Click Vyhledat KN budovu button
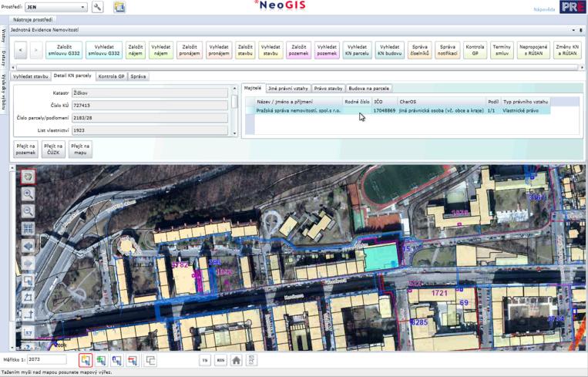This screenshot has height=377, width=588. [x=390, y=50]
